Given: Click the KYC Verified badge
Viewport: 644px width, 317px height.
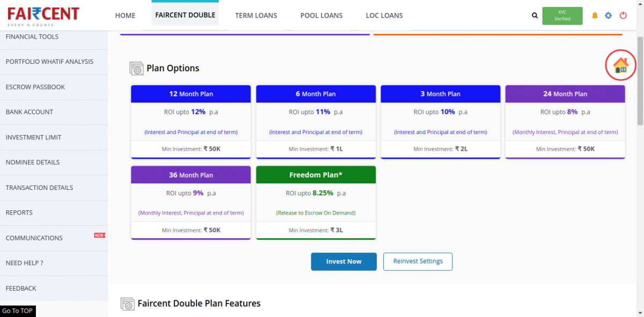Looking at the screenshot, I should (x=562, y=16).
